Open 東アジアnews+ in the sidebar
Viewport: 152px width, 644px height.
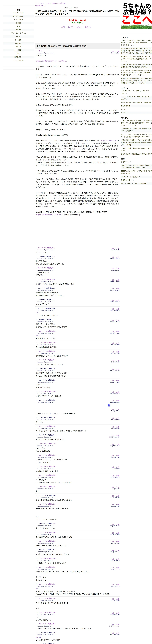(x=18, y=16)
